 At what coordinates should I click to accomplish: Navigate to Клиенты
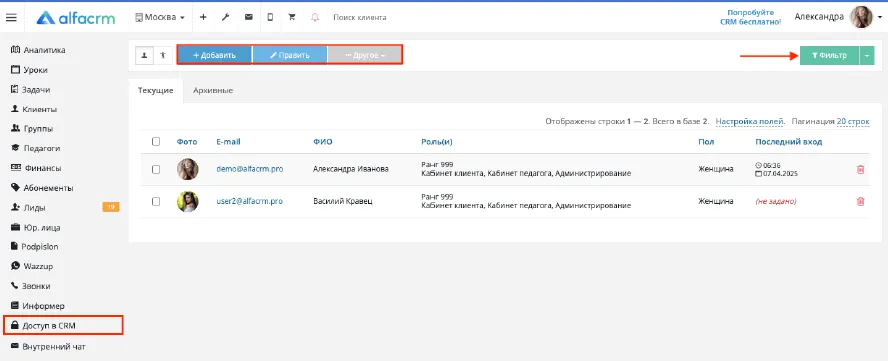coord(34,109)
